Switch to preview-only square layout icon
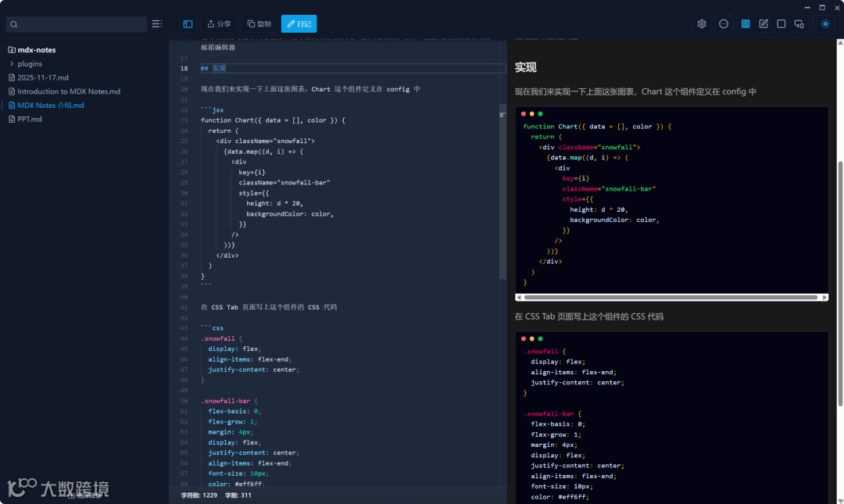Screen dimensions: 844x504 point(781,23)
